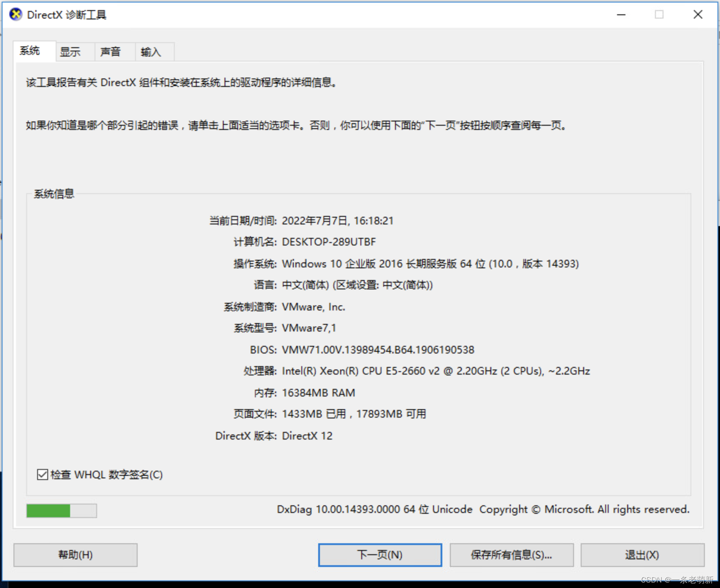Click the green progress bar
This screenshot has width=720, height=588.
click(62, 510)
